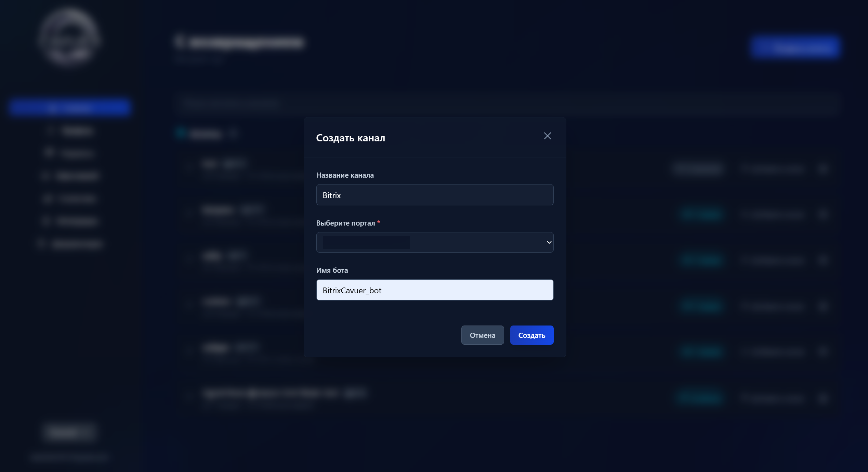Select the highlighted blue active sidebar item
The image size is (868, 472).
[x=69, y=108]
